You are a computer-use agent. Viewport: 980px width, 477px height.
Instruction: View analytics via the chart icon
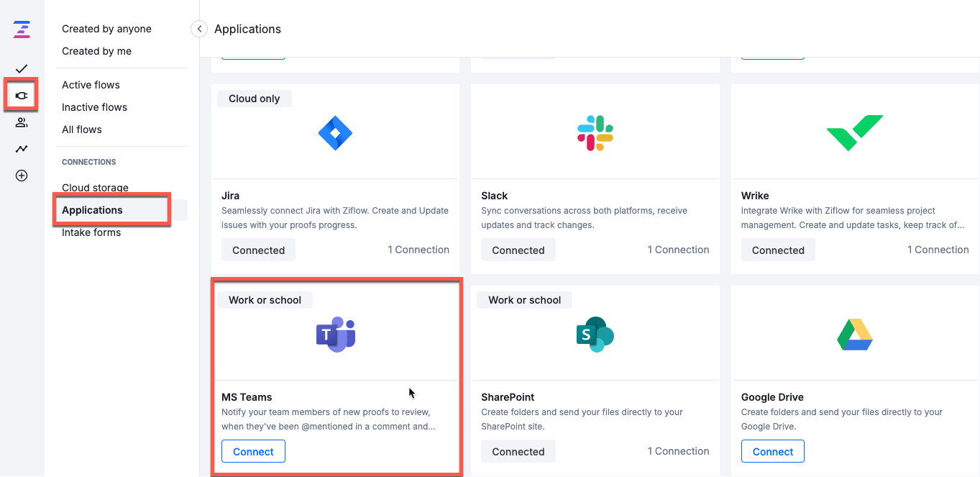[21, 148]
